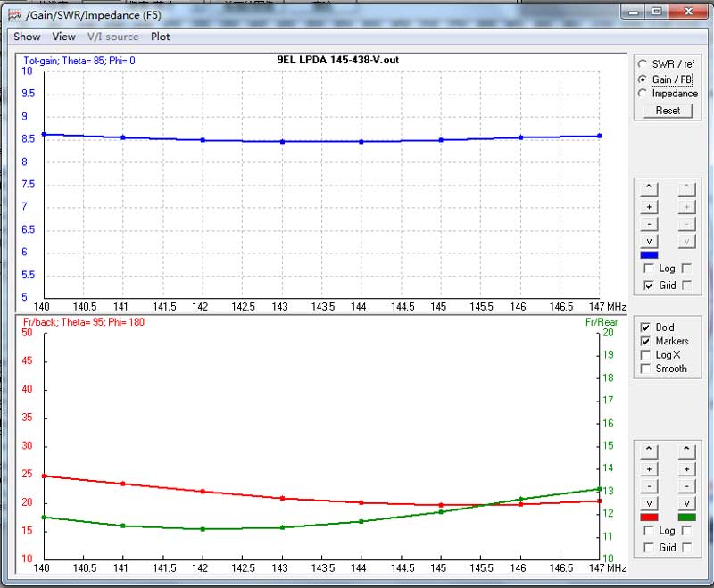Maximize the Gain/SWR/Impedance window
This screenshot has height=588, width=714.
(x=656, y=12)
